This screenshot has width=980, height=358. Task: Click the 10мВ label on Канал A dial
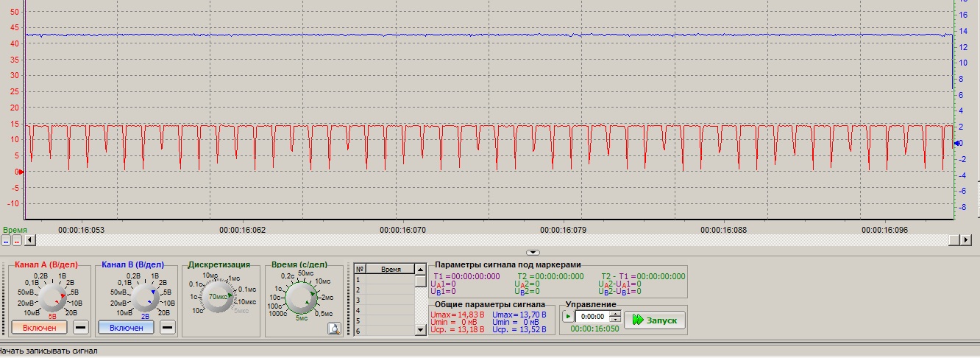tap(32, 312)
